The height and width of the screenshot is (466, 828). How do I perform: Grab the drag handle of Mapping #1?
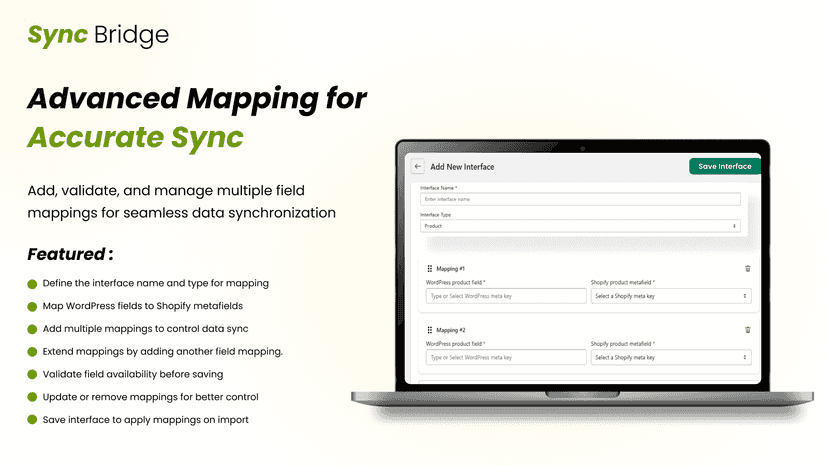(x=429, y=269)
